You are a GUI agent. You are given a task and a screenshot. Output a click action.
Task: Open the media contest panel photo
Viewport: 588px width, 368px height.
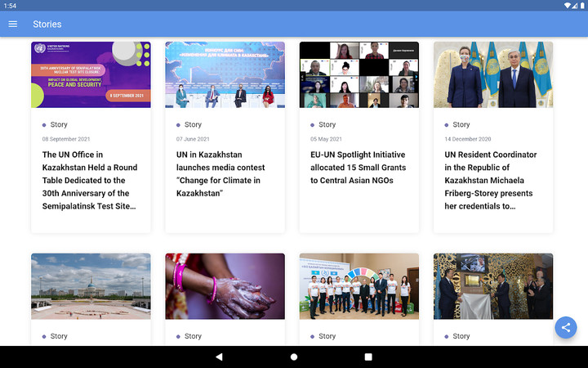pyautogui.click(x=225, y=74)
